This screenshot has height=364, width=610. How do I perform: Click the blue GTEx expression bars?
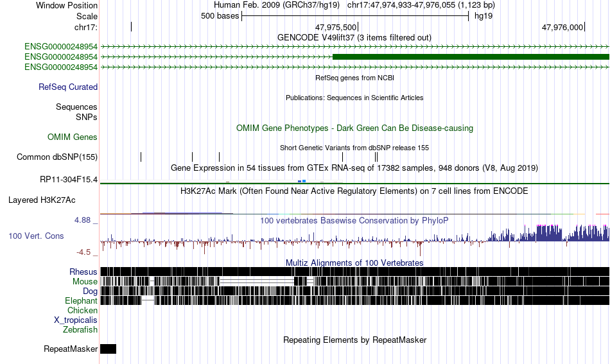pos(302,181)
